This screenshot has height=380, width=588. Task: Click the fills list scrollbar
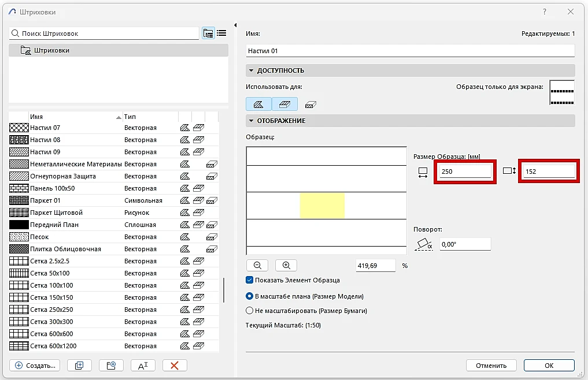(224, 290)
